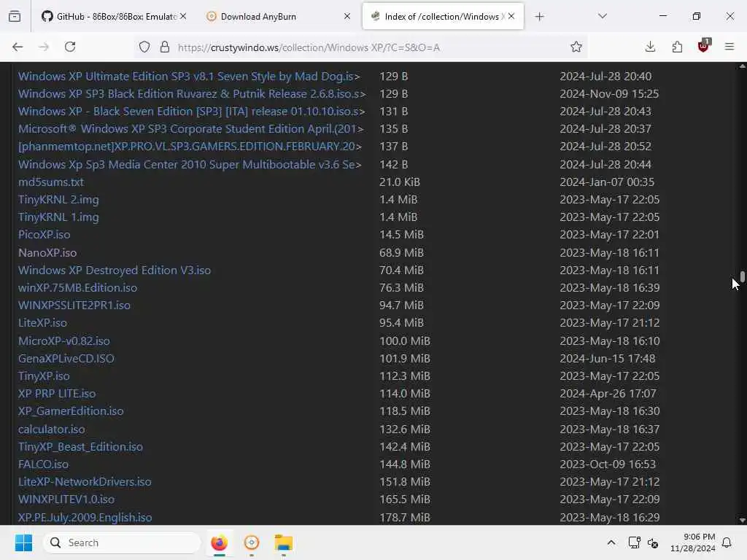The width and height of the screenshot is (747, 560).
Task: Open the md5sums.txt file
Action: click(51, 182)
